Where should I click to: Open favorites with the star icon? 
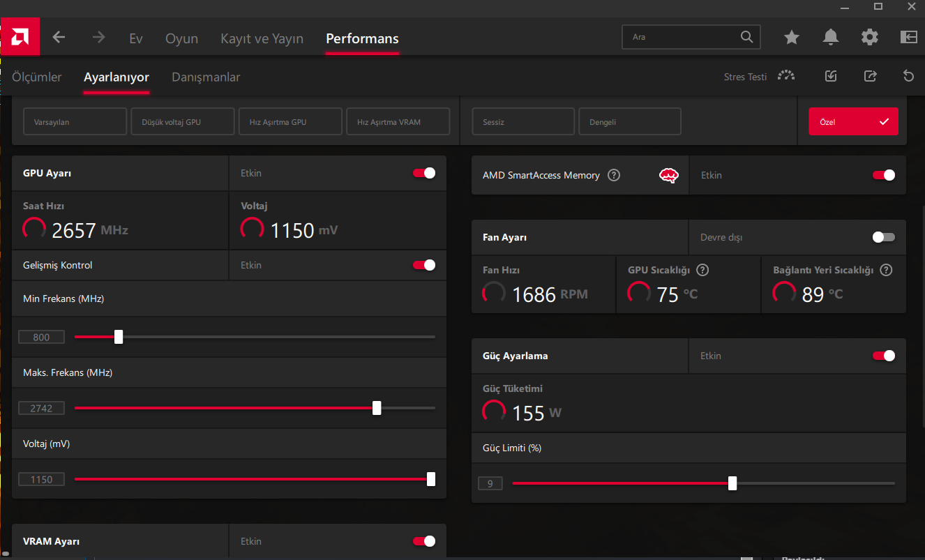(792, 38)
